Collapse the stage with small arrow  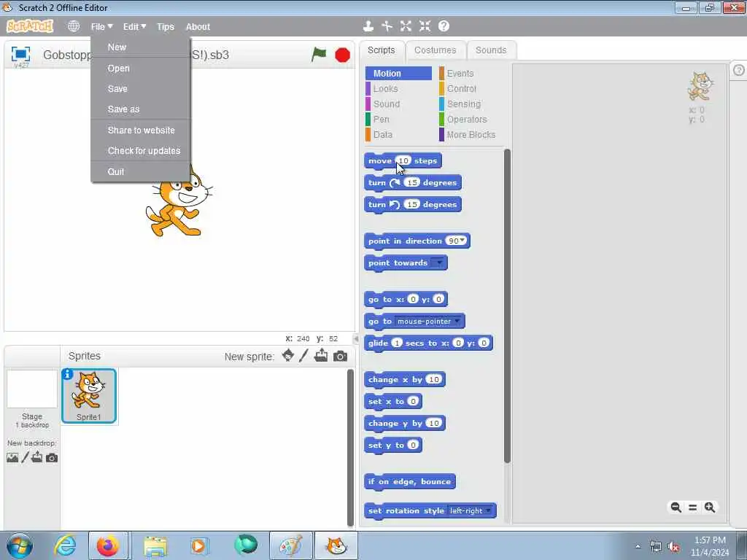(x=356, y=338)
